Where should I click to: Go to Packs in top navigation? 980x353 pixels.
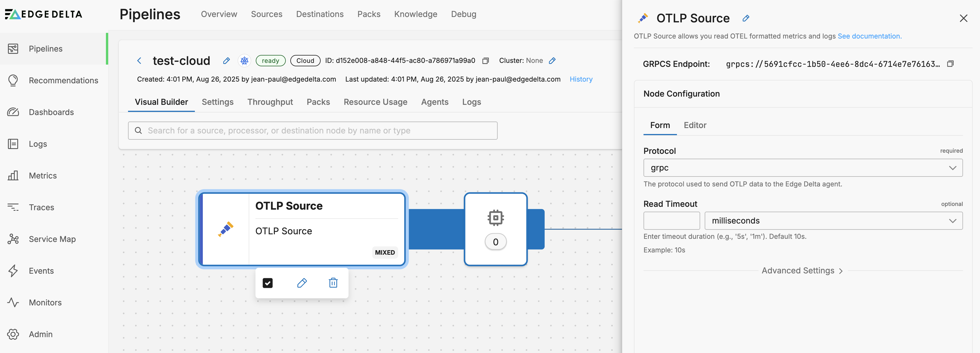(x=369, y=14)
